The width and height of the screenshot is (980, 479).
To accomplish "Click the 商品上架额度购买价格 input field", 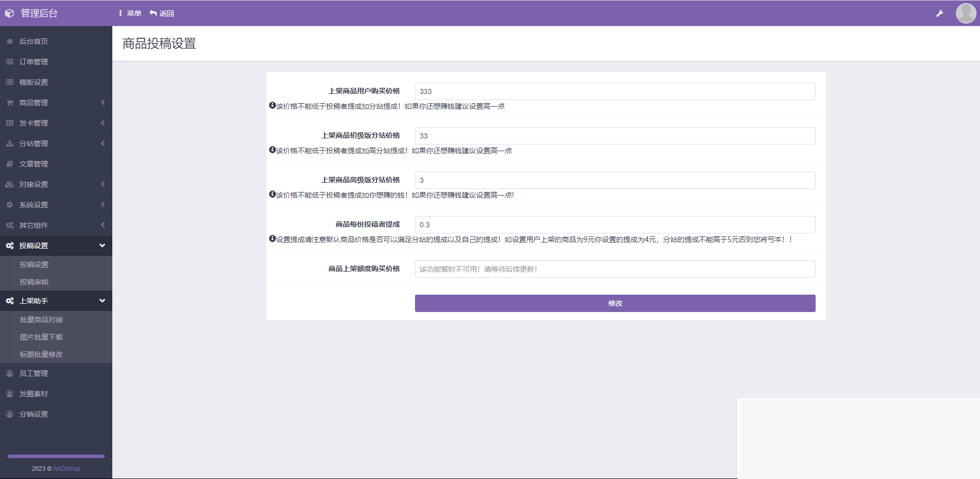I will 615,269.
